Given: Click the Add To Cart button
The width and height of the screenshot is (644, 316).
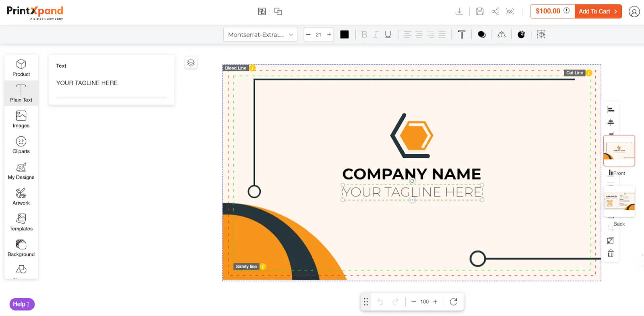Looking at the screenshot, I should click(x=598, y=11).
